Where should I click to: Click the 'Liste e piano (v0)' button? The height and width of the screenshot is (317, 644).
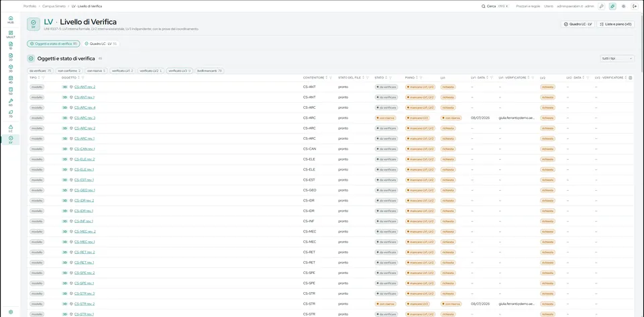pyautogui.click(x=615, y=24)
